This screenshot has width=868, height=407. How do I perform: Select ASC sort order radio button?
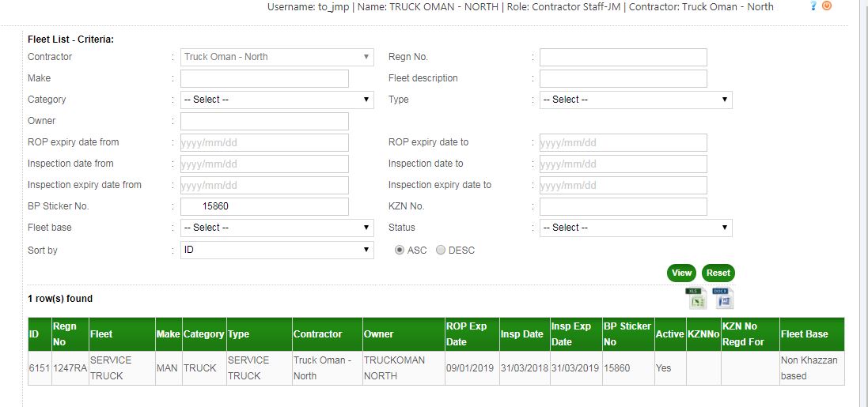(x=400, y=250)
